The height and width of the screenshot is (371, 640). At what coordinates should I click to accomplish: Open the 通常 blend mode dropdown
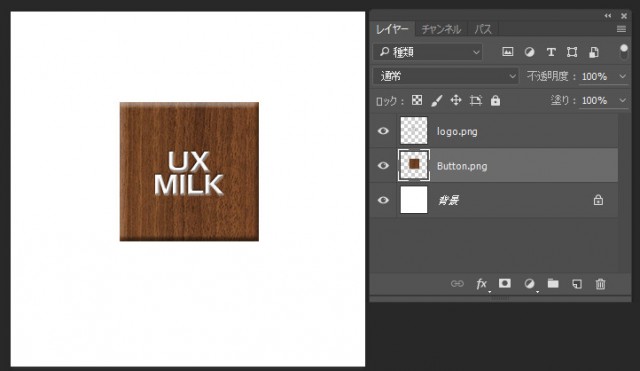[446, 76]
